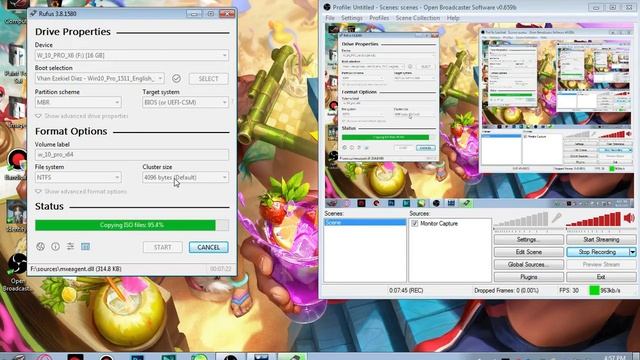This screenshot has height=360, width=640.
Task: Open Rufus settings sliders icon
Action: tap(70, 247)
